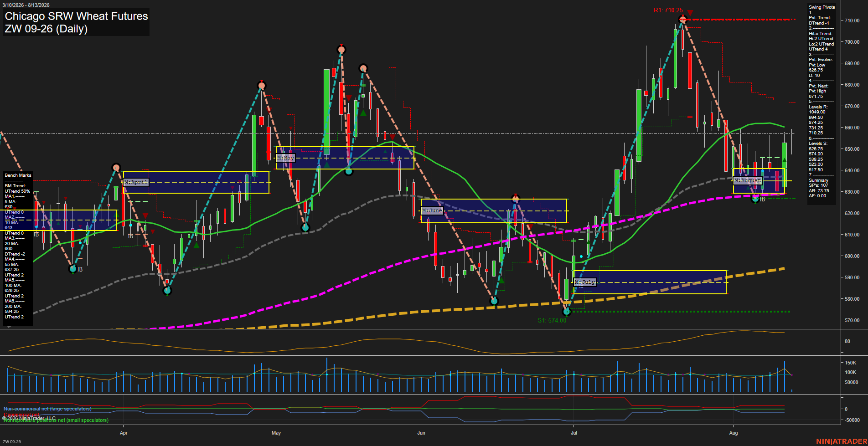The width and height of the screenshot is (868, 446).
Task: Click the 710.00 price axis label
Action: [852, 21]
